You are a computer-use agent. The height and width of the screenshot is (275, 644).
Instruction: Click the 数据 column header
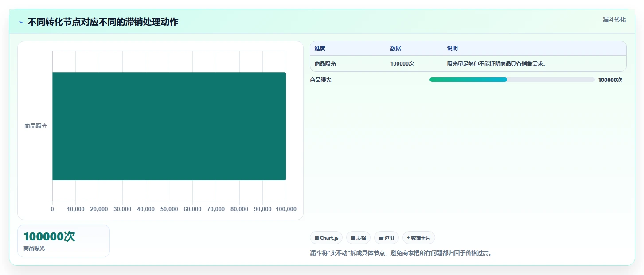395,49
